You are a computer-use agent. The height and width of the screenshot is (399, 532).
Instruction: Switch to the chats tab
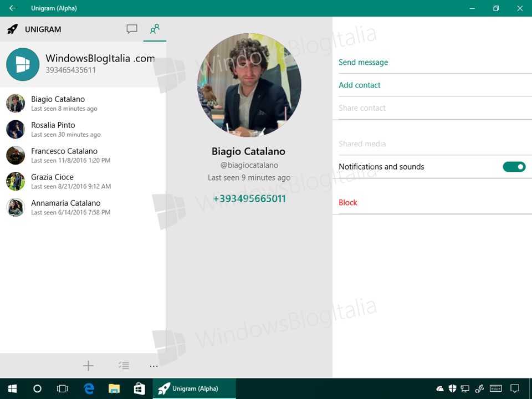click(132, 29)
